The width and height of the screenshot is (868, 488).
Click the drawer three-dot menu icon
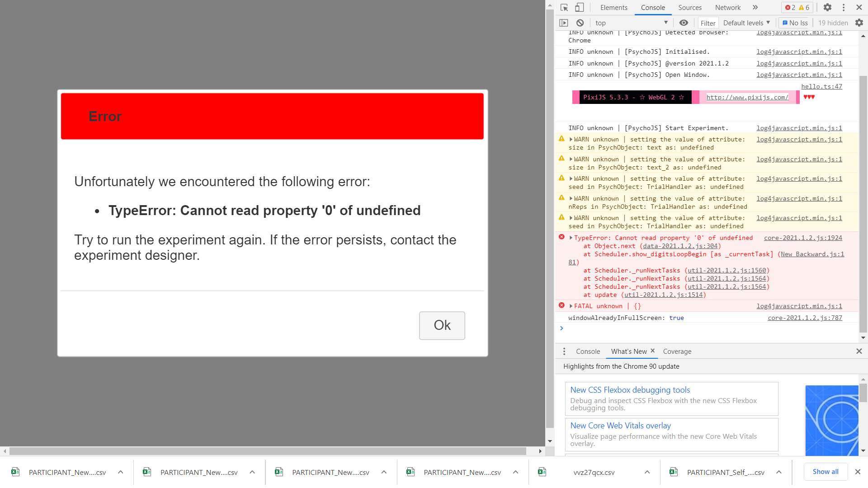click(564, 352)
